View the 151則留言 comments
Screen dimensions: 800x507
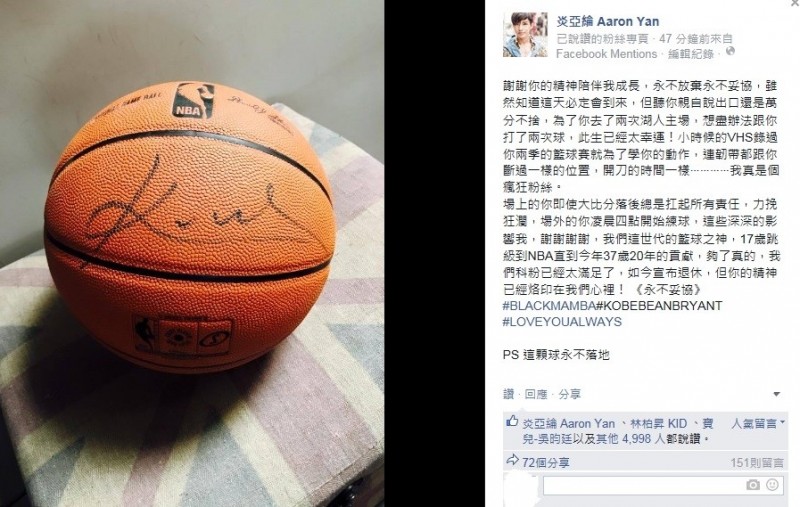tap(757, 463)
